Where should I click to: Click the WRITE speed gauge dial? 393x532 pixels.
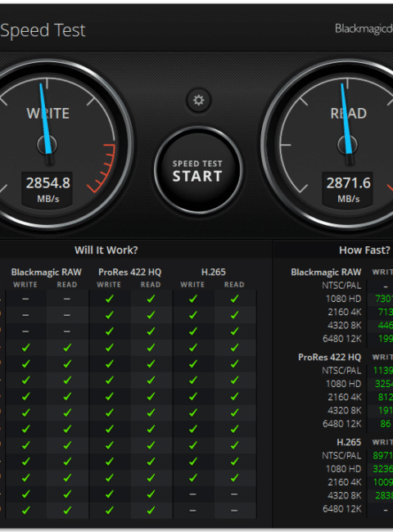tap(47, 145)
